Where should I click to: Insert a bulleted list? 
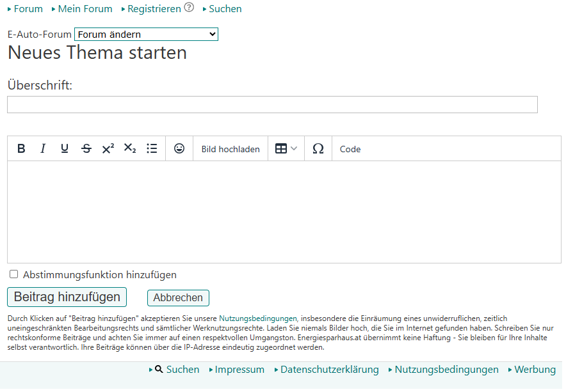pos(152,148)
